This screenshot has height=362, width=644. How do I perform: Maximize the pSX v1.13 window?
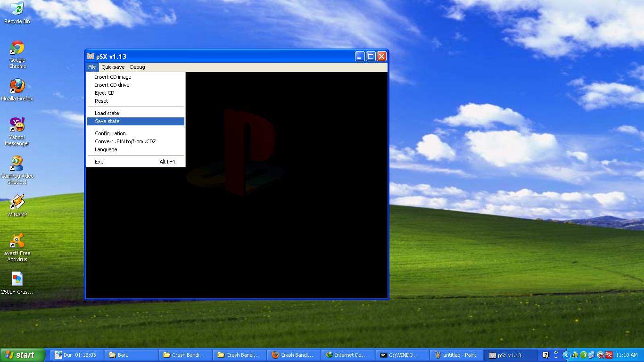[371, 57]
